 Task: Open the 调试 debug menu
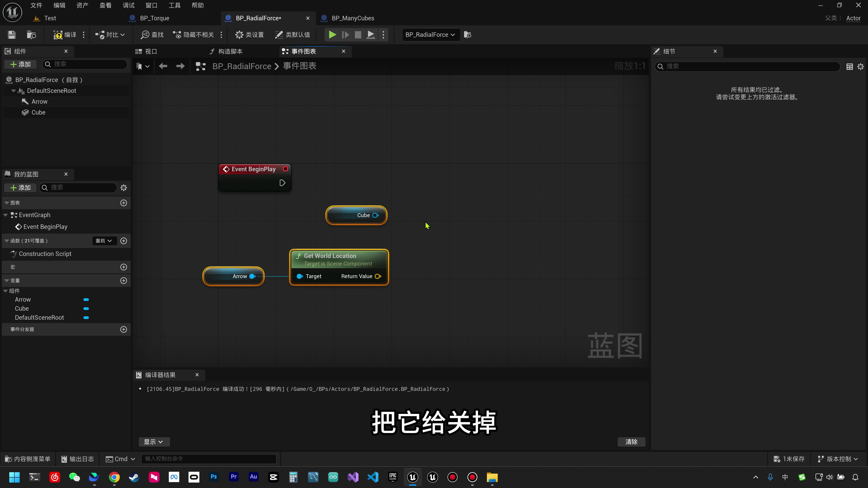point(128,5)
